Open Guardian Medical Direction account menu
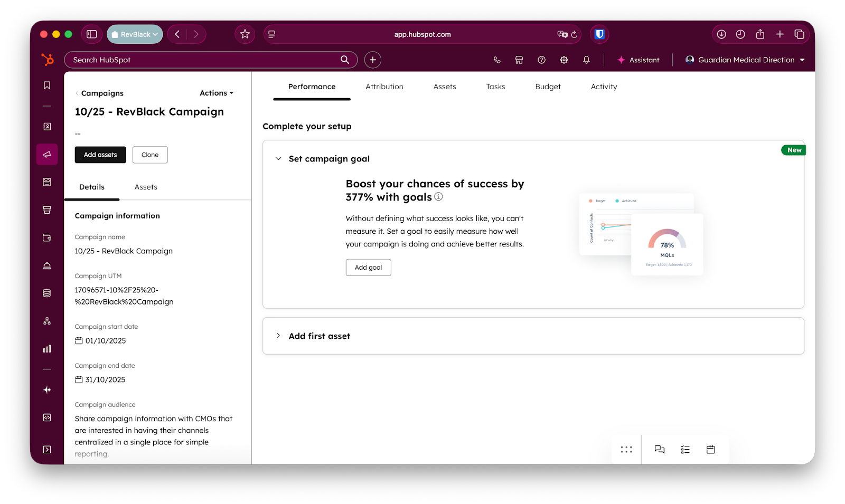This screenshot has width=845, height=504. click(x=745, y=60)
